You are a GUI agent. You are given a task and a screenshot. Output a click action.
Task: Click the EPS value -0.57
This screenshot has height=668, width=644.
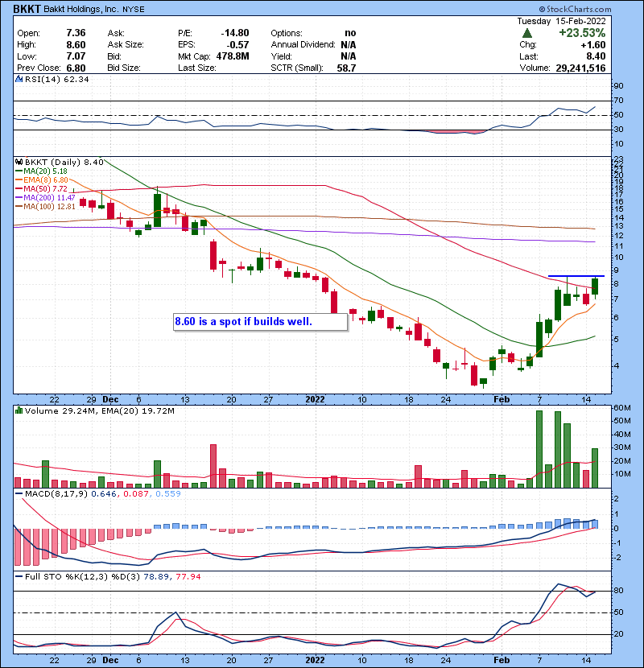[237, 45]
